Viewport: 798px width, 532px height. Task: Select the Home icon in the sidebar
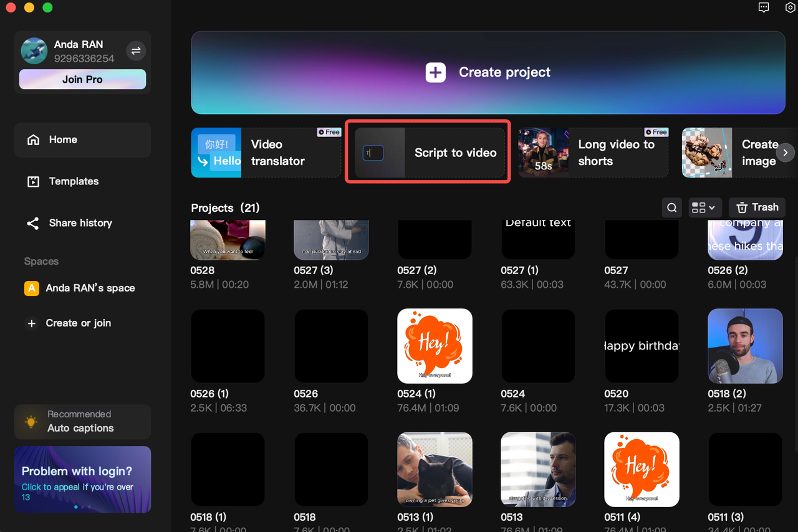(34, 140)
